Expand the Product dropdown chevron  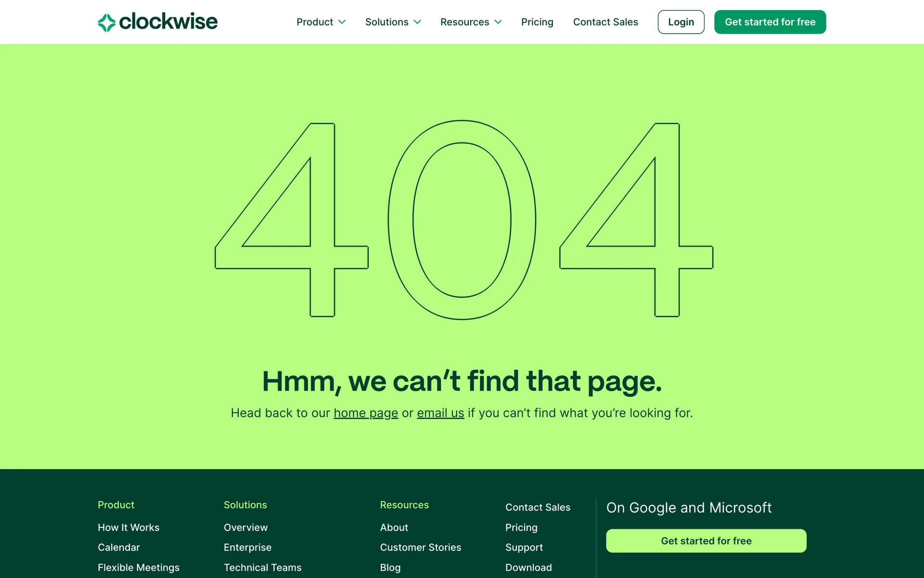click(x=342, y=22)
